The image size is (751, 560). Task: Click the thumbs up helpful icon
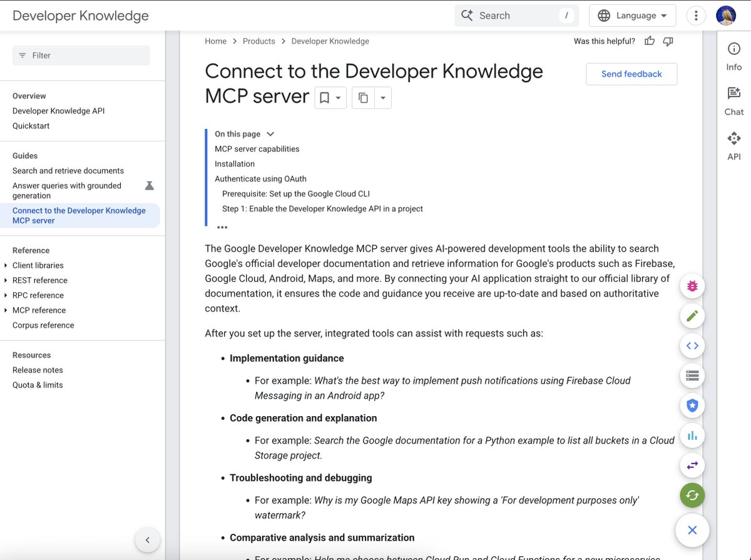[x=650, y=41]
